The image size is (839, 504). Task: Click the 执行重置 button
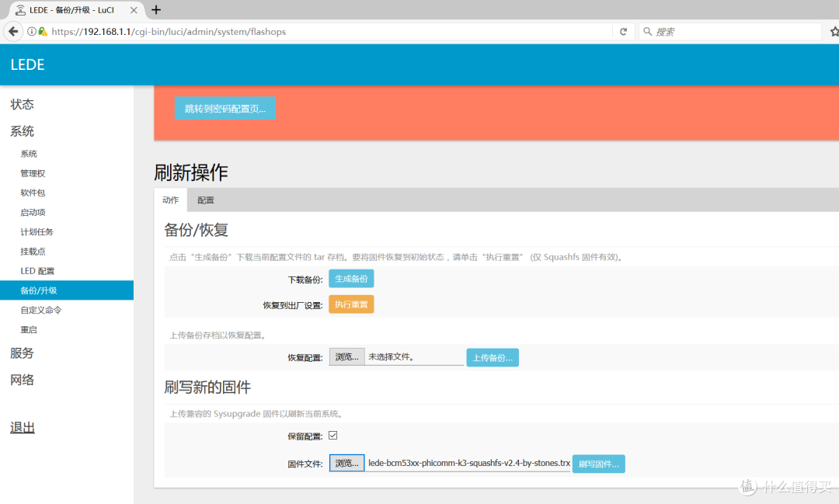tap(351, 304)
